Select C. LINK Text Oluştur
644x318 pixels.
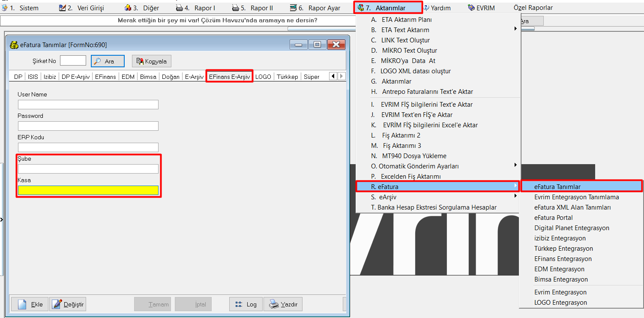pyautogui.click(x=438, y=40)
